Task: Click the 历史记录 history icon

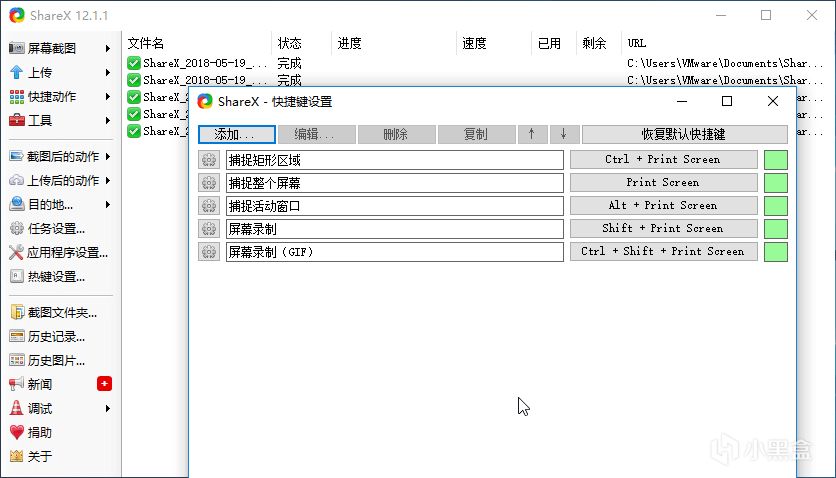Action: click(x=17, y=336)
